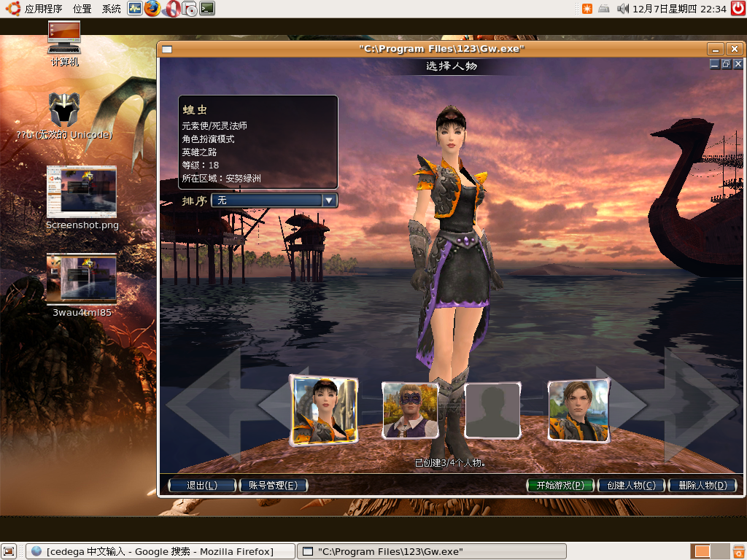The height and width of the screenshot is (560, 747).
Task: Select the 计算机 desktop icon
Action: pyautogui.click(x=65, y=44)
